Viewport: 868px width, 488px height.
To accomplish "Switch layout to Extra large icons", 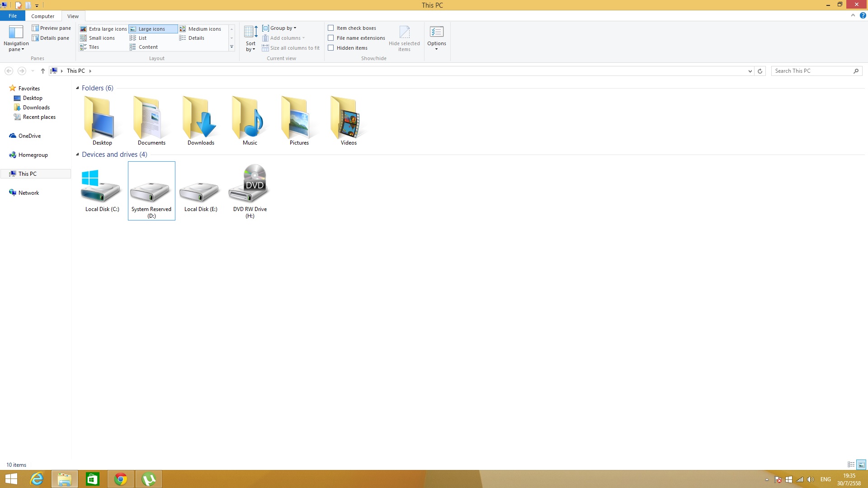I will [103, 29].
